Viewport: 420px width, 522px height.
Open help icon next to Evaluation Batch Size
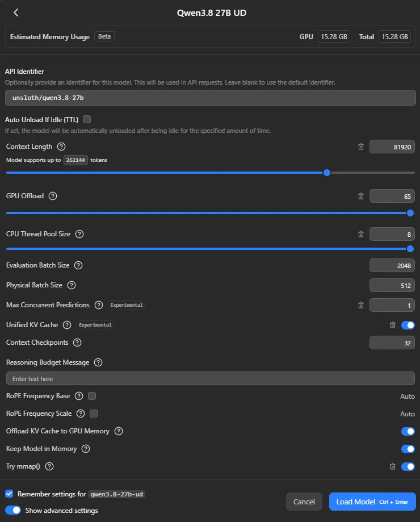(x=78, y=265)
